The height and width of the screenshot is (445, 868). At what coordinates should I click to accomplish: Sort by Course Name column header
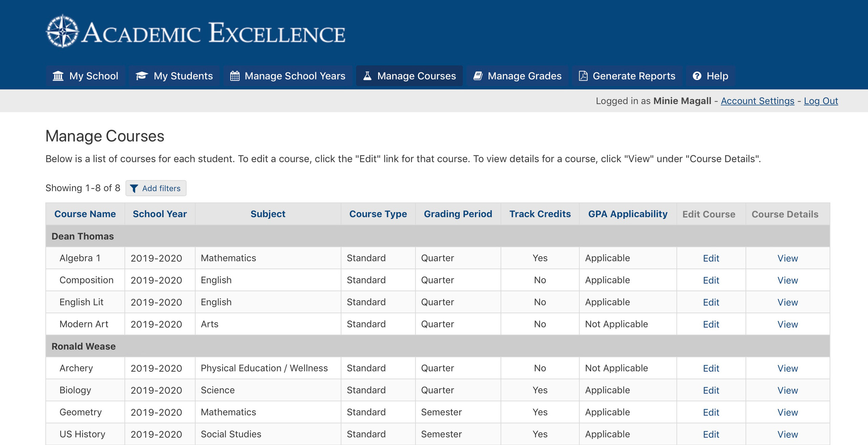[x=85, y=214]
